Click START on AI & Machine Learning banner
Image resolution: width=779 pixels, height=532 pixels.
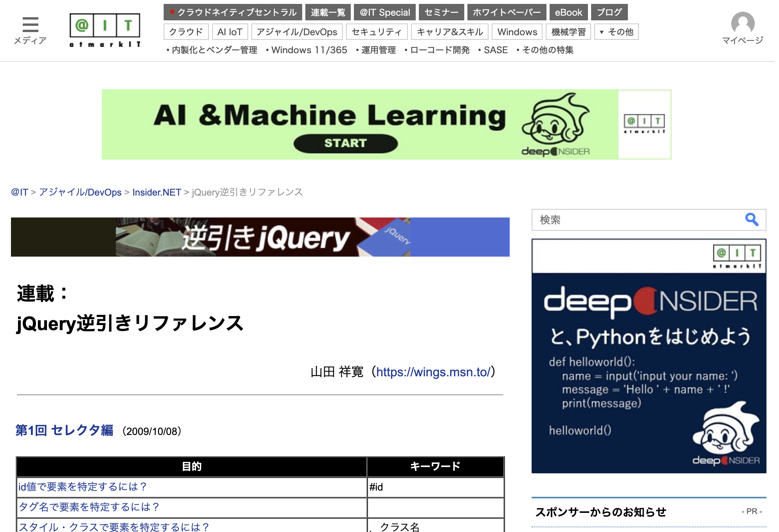[x=345, y=143]
